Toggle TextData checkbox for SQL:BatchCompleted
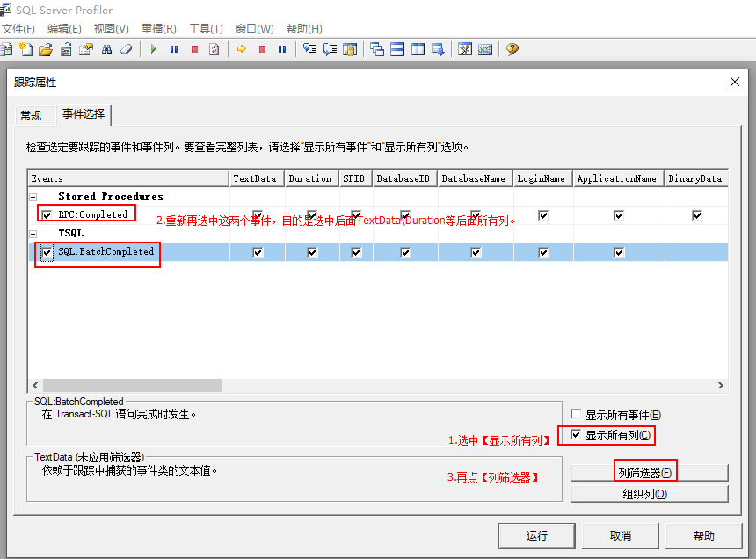 pyautogui.click(x=258, y=252)
